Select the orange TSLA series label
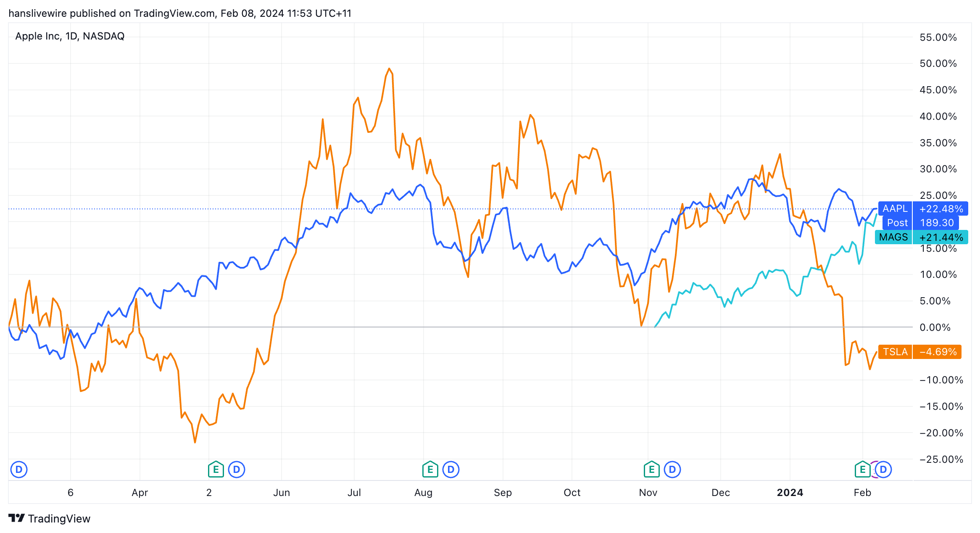Viewport: 980px width, 533px height. (895, 352)
